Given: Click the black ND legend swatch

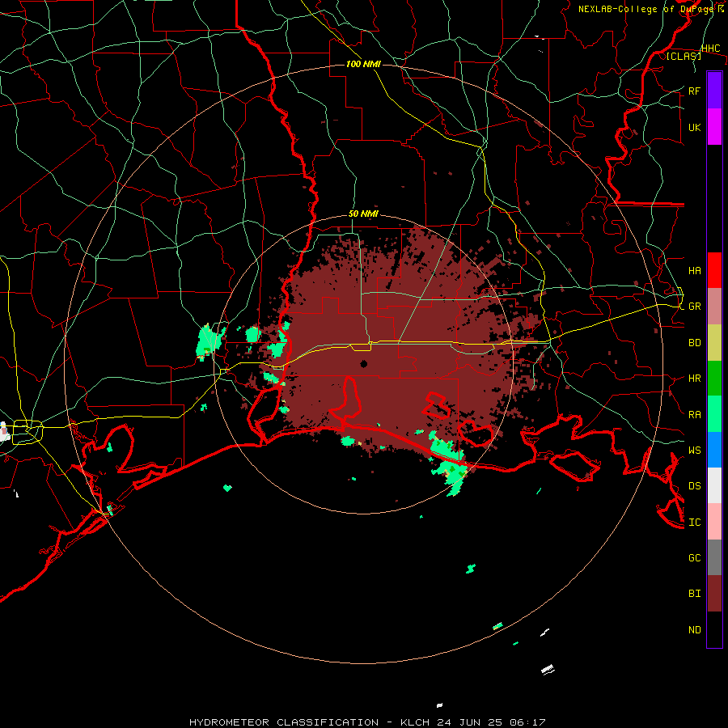Looking at the screenshot, I should coord(714,629).
